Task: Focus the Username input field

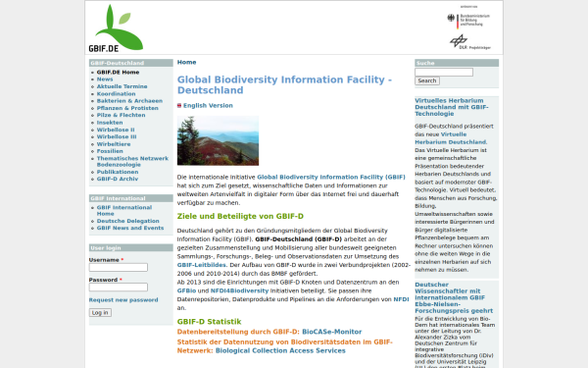Action: click(x=119, y=267)
